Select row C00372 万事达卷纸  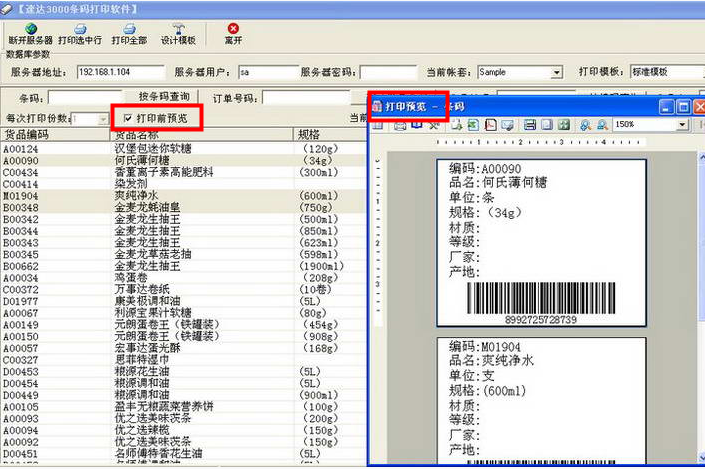[183, 290]
